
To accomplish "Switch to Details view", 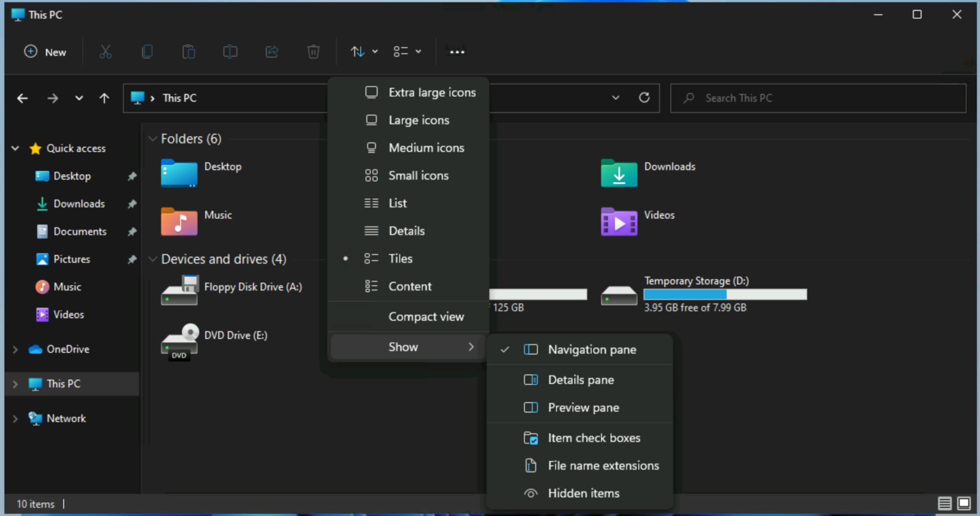I will pyautogui.click(x=409, y=231).
